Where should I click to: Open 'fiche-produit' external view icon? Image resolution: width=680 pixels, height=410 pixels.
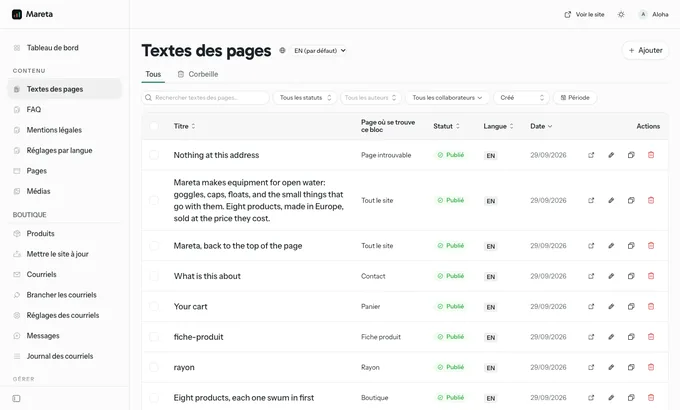pos(591,337)
